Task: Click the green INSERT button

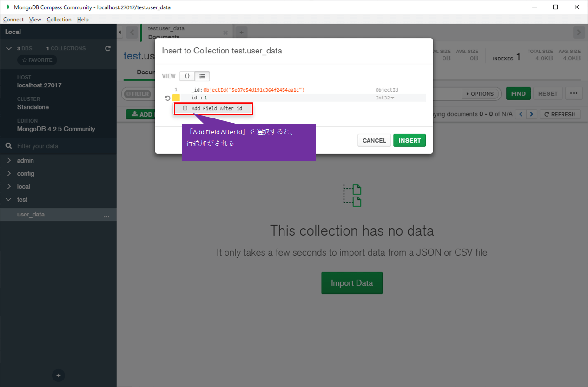Action: [x=409, y=140]
